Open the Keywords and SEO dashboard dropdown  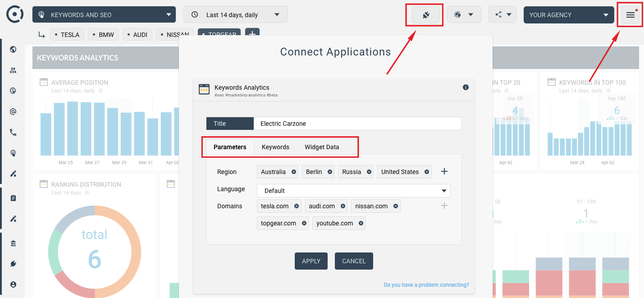104,15
